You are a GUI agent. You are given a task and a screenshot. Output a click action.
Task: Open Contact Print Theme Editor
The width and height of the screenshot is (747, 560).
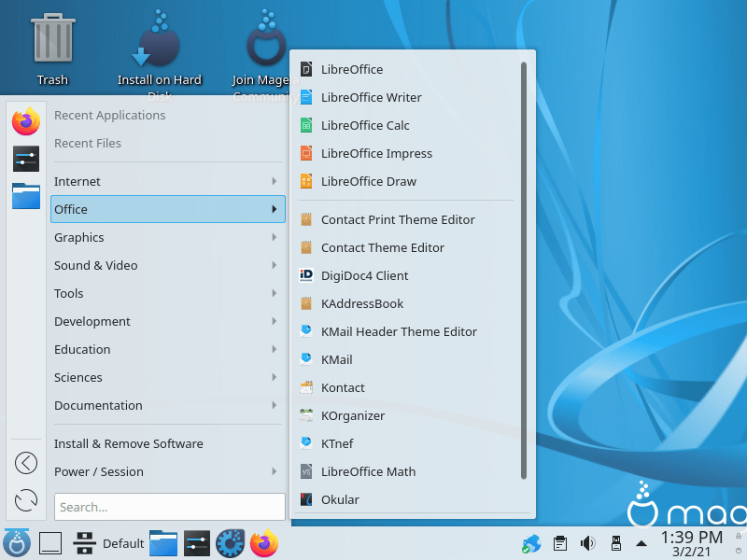[x=406, y=220]
